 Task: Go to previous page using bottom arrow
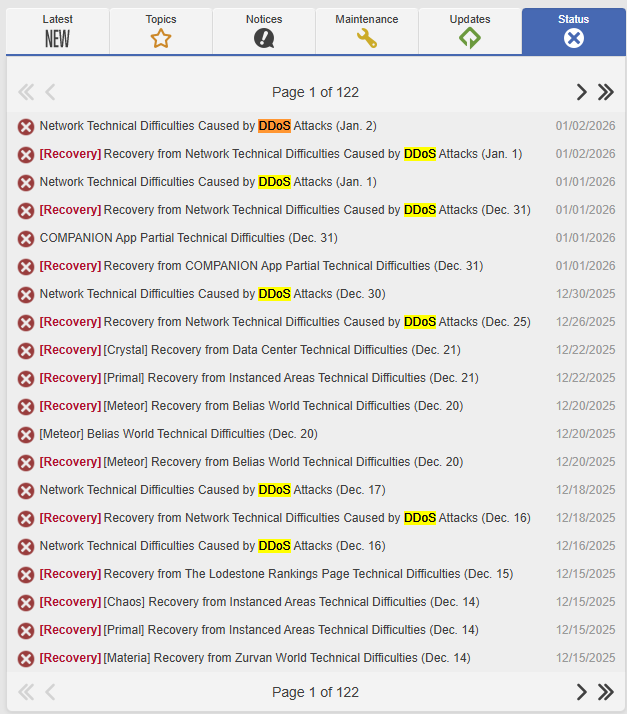[50, 692]
